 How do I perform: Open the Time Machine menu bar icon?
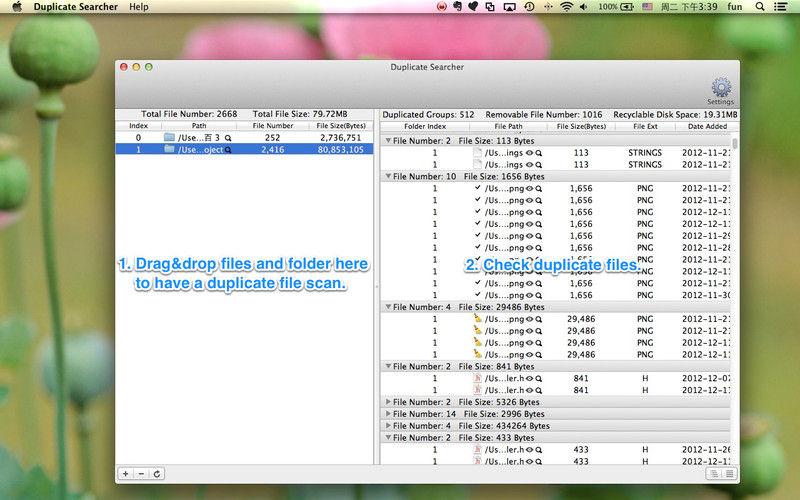tap(529, 7)
